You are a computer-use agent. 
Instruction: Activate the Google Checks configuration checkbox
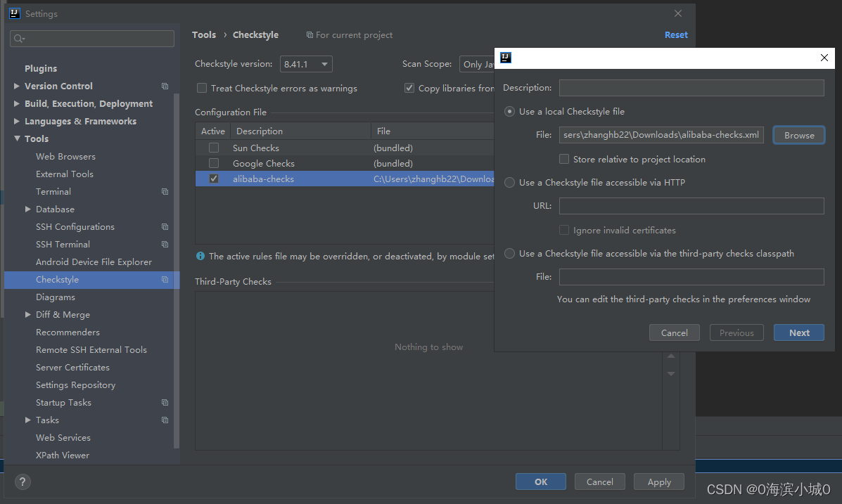214,163
